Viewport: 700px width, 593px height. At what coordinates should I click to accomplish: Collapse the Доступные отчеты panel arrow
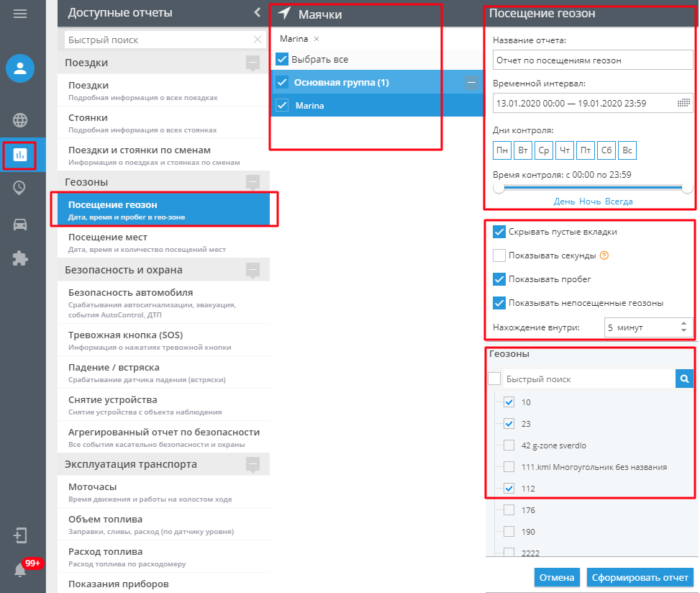(257, 12)
